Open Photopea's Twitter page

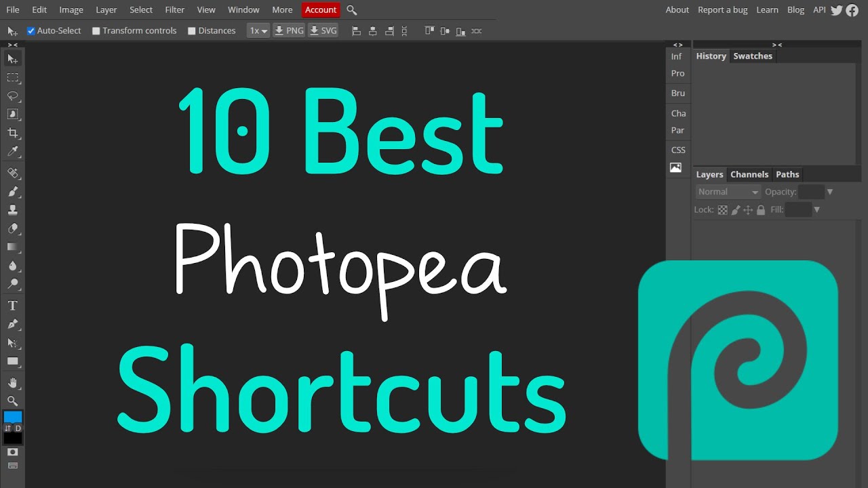point(837,9)
